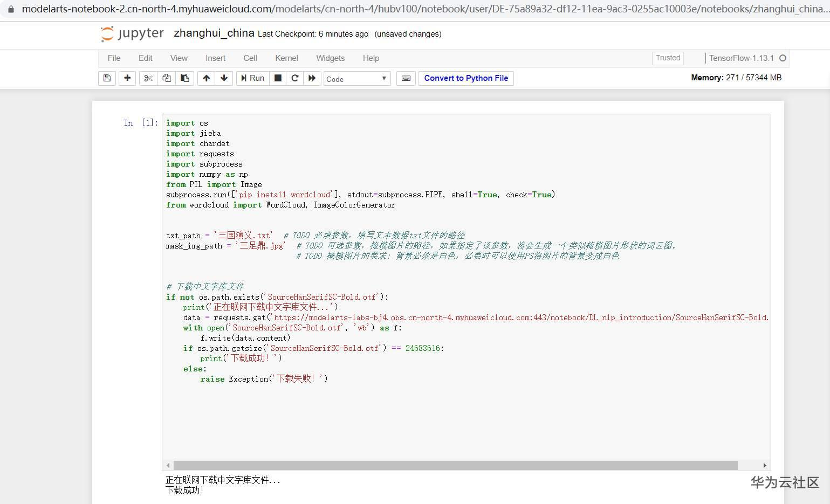Click the raise Exception line

coord(264,379)
